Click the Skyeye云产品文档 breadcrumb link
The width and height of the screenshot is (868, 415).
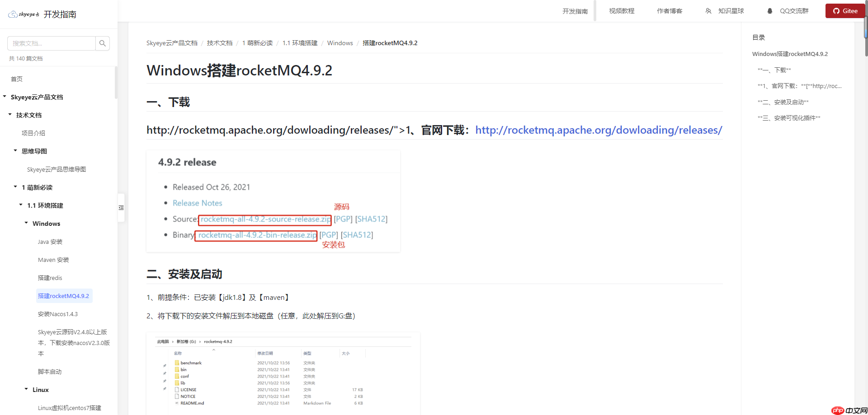[172, 43]
